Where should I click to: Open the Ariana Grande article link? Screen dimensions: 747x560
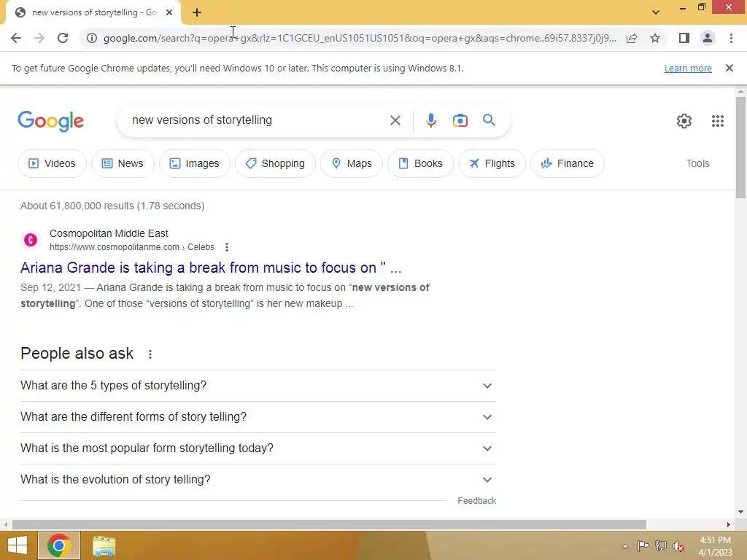(211, 268)
